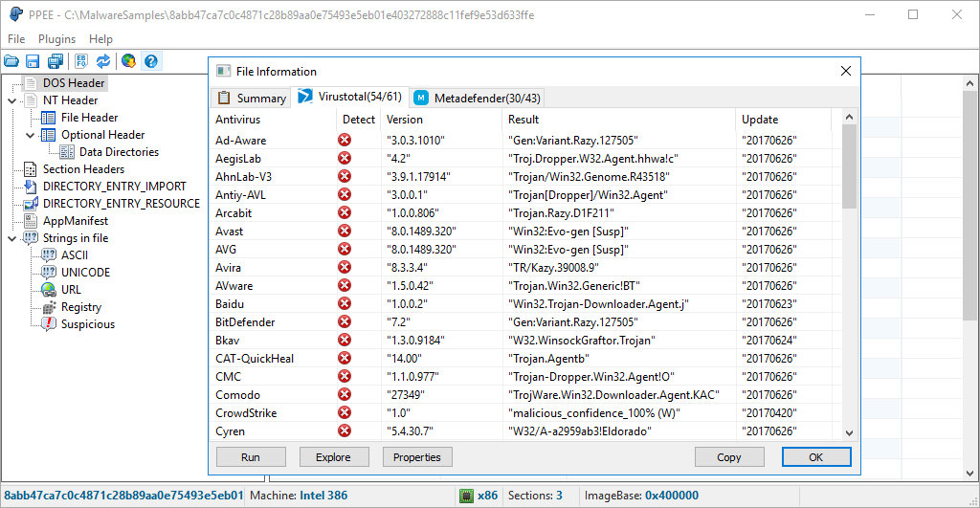Click the antivirus list scroll up arrow
The image size is (980, 508).
[849, 116]
